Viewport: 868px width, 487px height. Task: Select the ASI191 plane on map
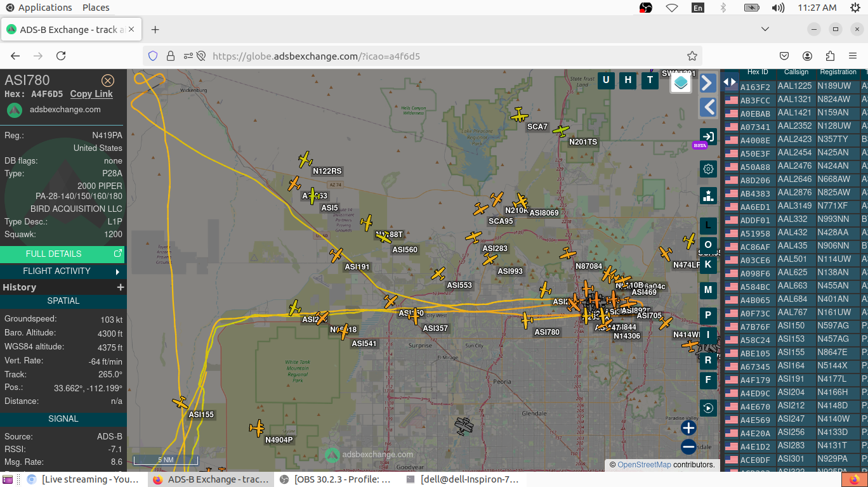pos(336,256)
